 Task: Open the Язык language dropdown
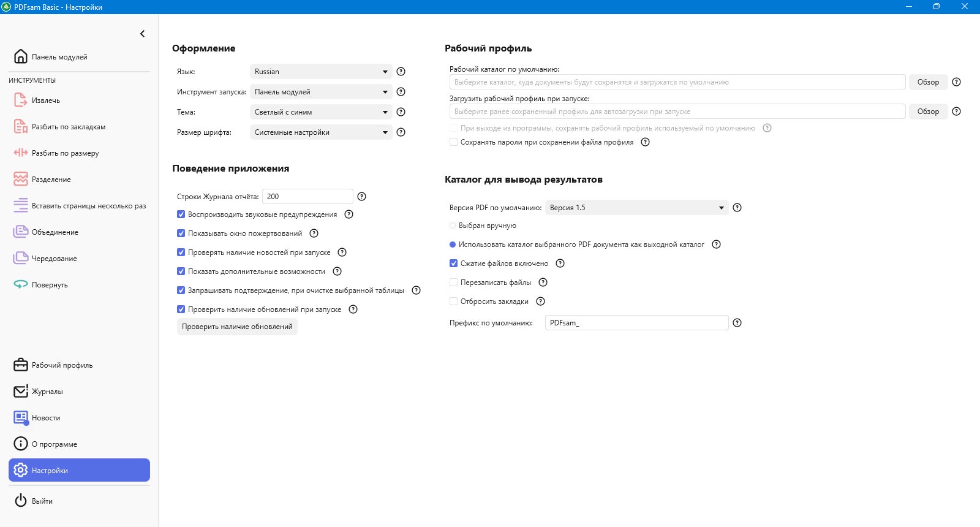321,72
